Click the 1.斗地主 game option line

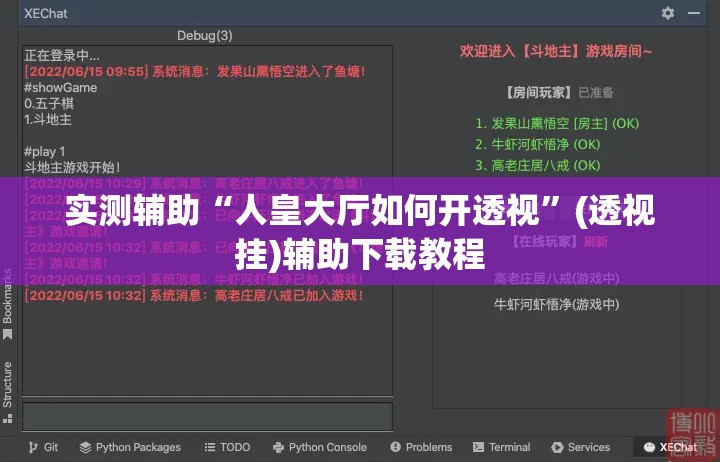pos(48,119)
